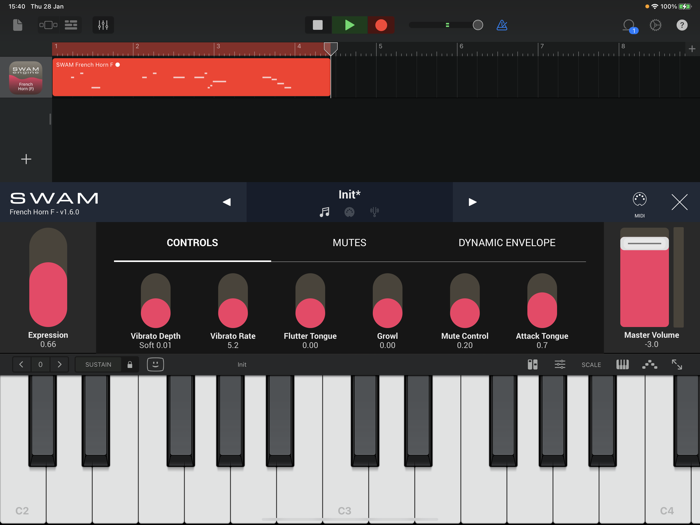The image size is (700, 525).
Task: Switch to the MUTES tab
Action: [x=349, y=243]
